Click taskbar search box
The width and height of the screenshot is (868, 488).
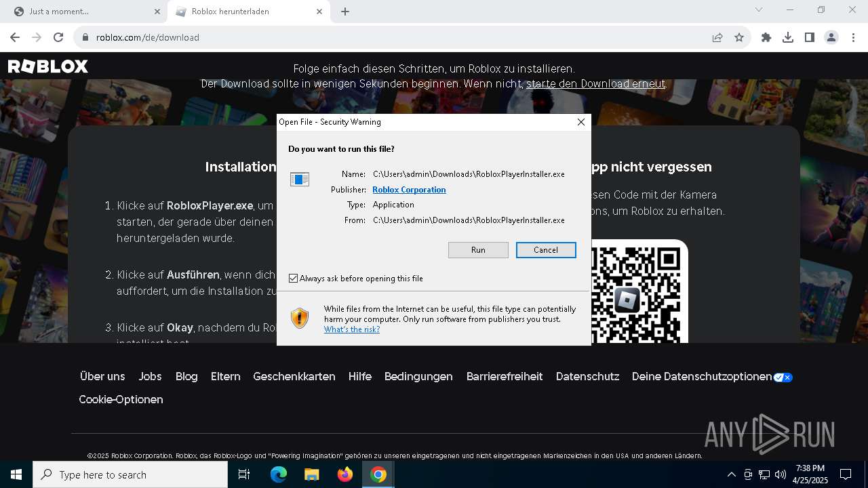(130, 474)
